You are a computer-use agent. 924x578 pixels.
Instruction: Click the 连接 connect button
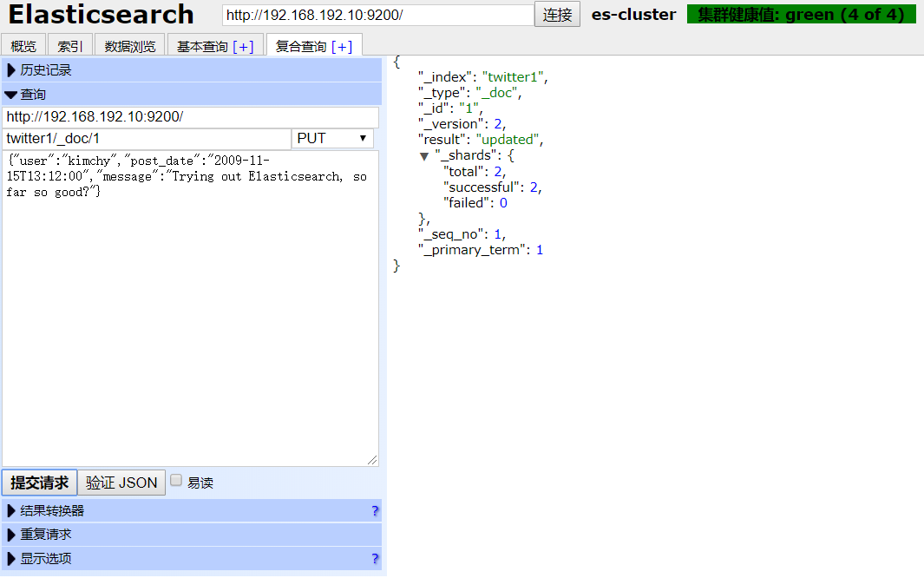558,14
